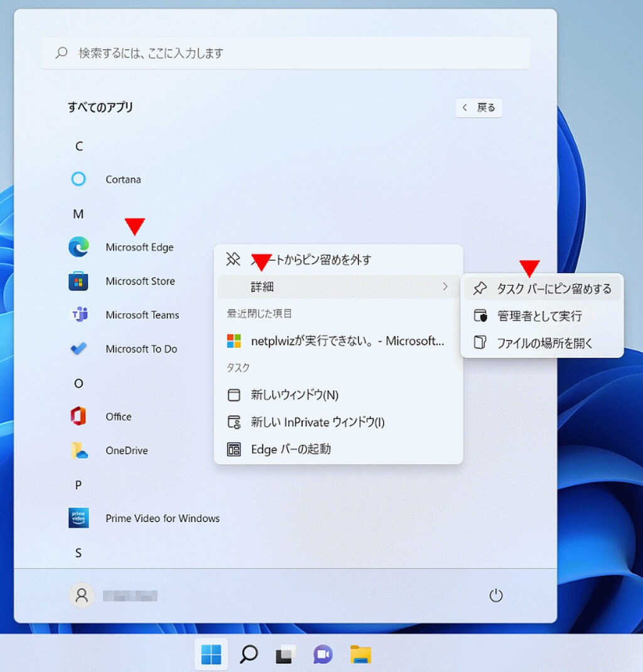
Task: Open the Prime Video for Windows icon
Action: [x=78, y=518]
